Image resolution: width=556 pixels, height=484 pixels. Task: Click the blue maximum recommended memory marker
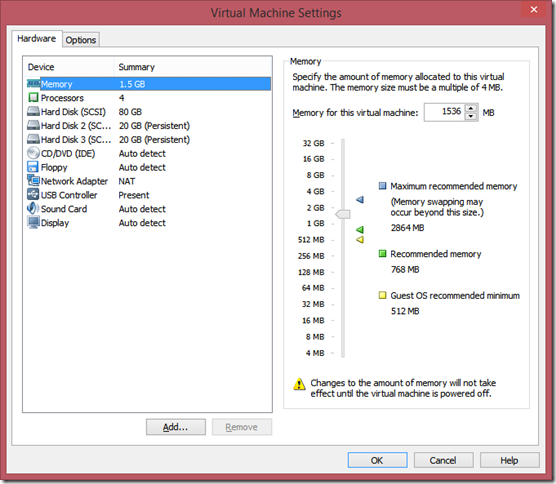click(x=360, y=200)
